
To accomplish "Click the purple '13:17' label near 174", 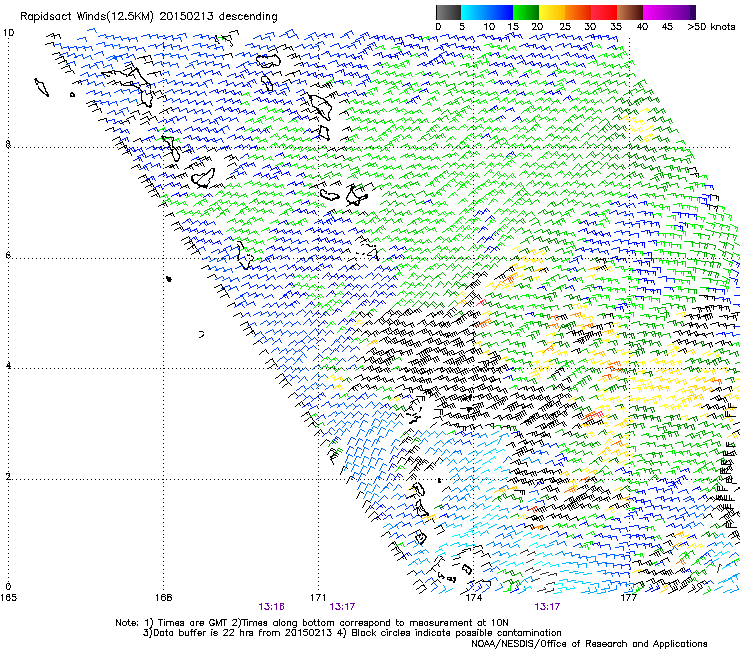I will click(x=547, y=607).
